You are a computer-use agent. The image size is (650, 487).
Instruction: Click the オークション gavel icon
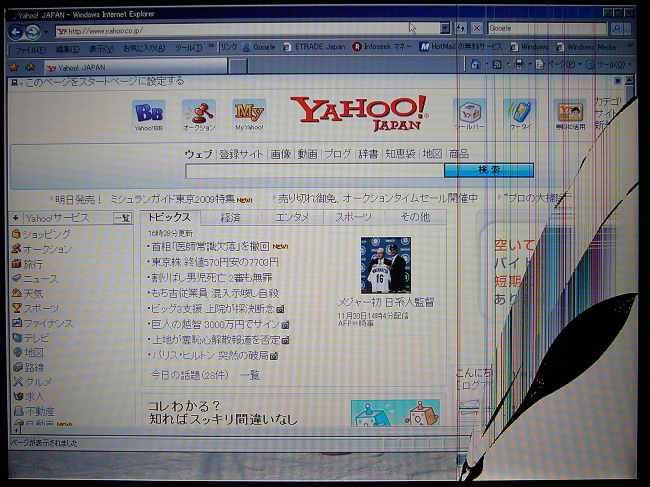tap(199, 116)
